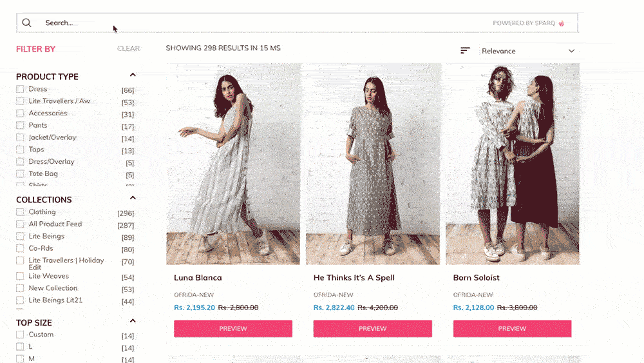Click the Luna Blanca product image
Image resolution: width=644 pixels, height=363 pixels.
point(233,164)
